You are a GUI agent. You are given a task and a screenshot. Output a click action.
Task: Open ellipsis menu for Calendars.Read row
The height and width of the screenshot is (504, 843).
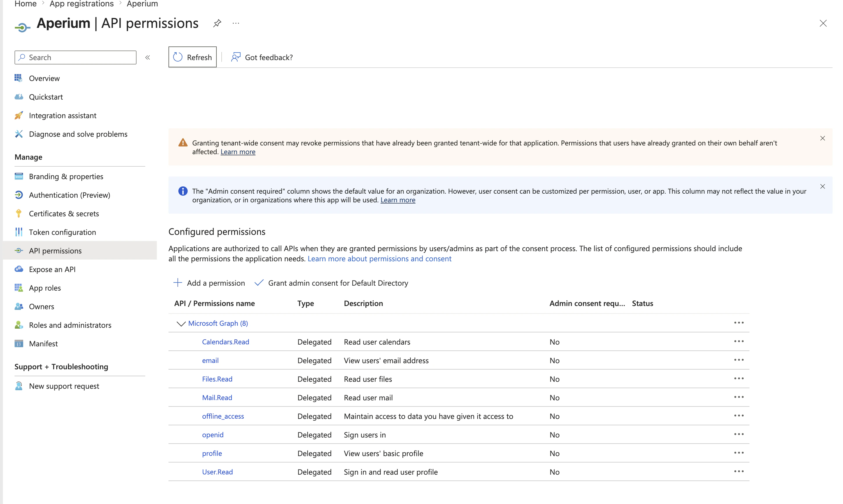(x=738, y=341)
